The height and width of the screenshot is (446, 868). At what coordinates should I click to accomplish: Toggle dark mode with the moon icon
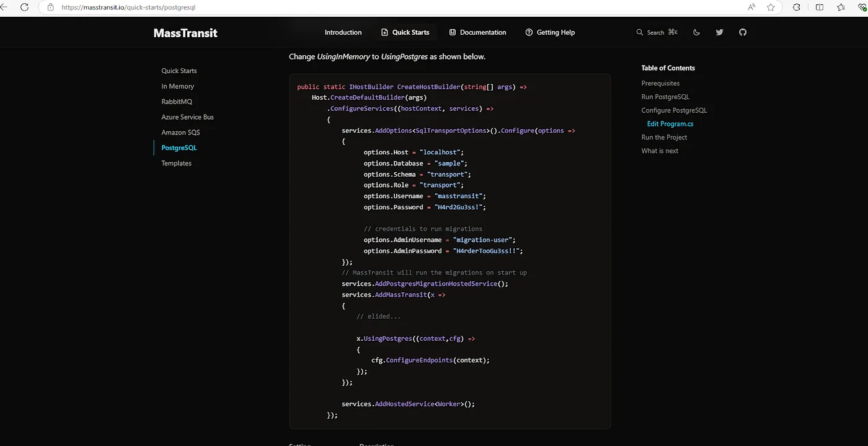click(x=696, y=32)
